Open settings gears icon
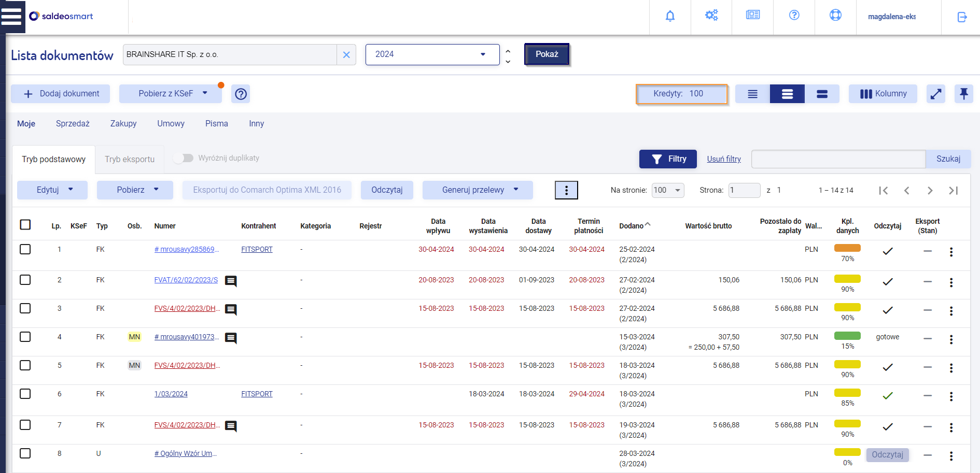This screenshot has width=980, height=473. click(x=711, y=15)
